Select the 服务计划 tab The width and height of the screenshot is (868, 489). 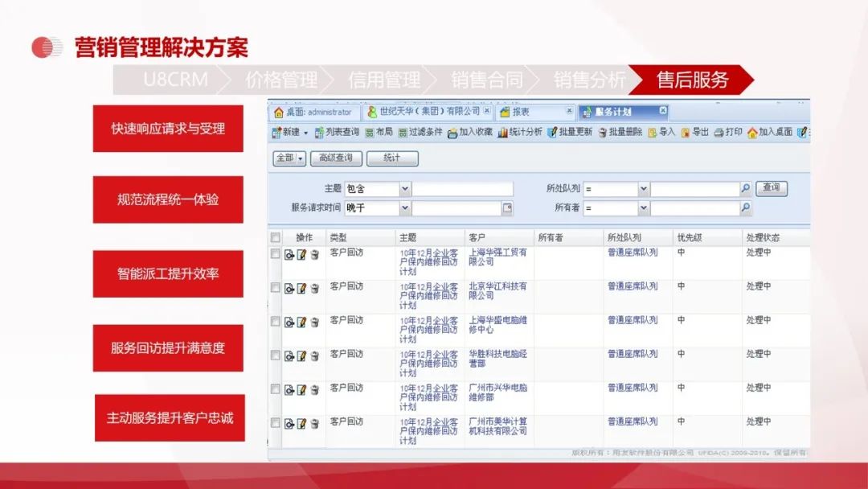(624, 112)
